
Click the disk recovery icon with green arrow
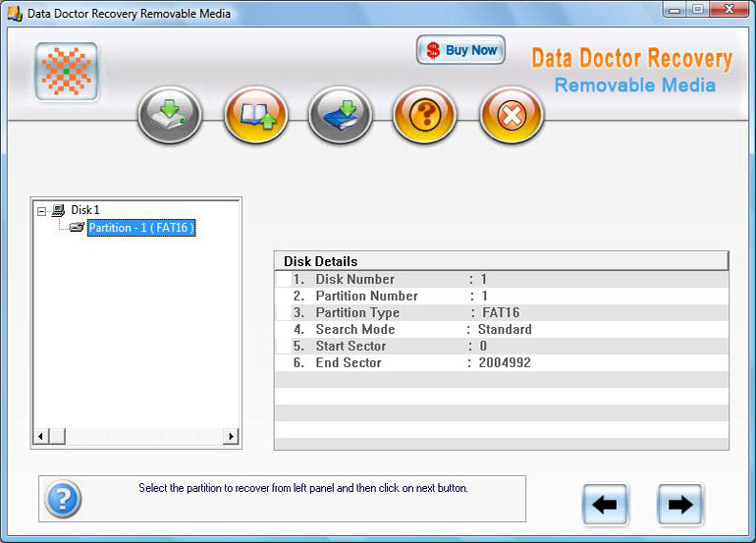click(169, 115)
